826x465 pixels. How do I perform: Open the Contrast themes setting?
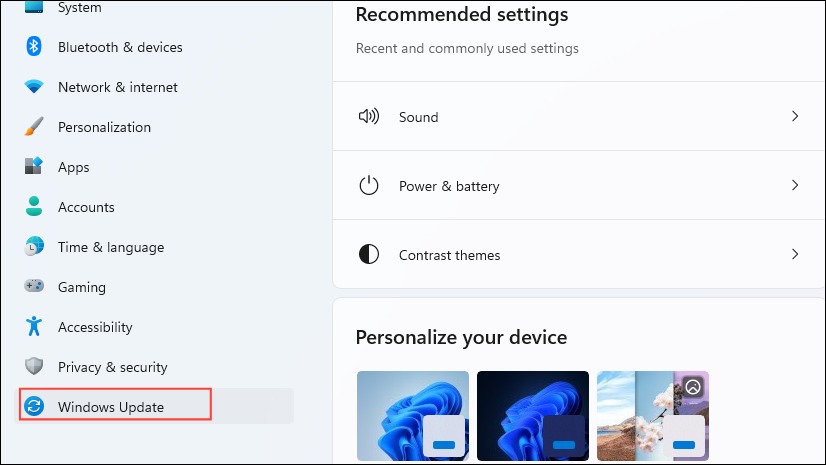[x=578, y=254]
